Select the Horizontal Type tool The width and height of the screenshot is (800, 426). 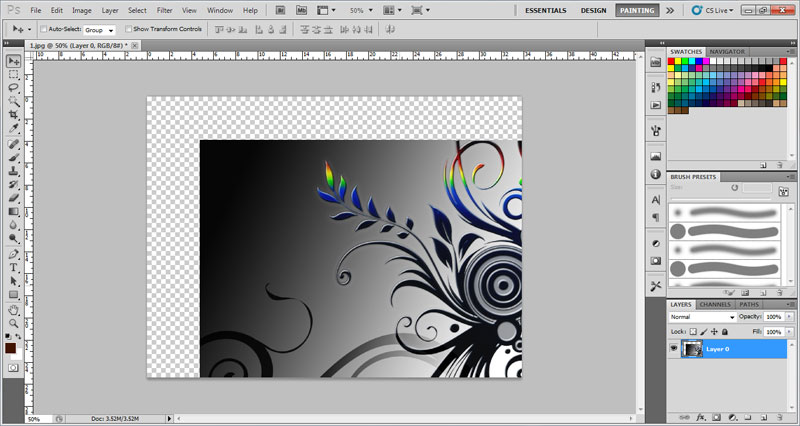[14, 267]
